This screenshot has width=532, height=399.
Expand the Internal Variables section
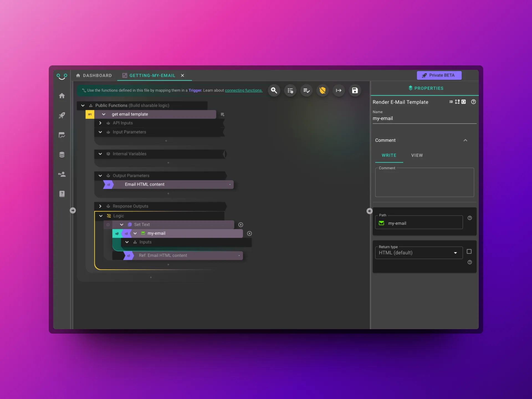100,154
